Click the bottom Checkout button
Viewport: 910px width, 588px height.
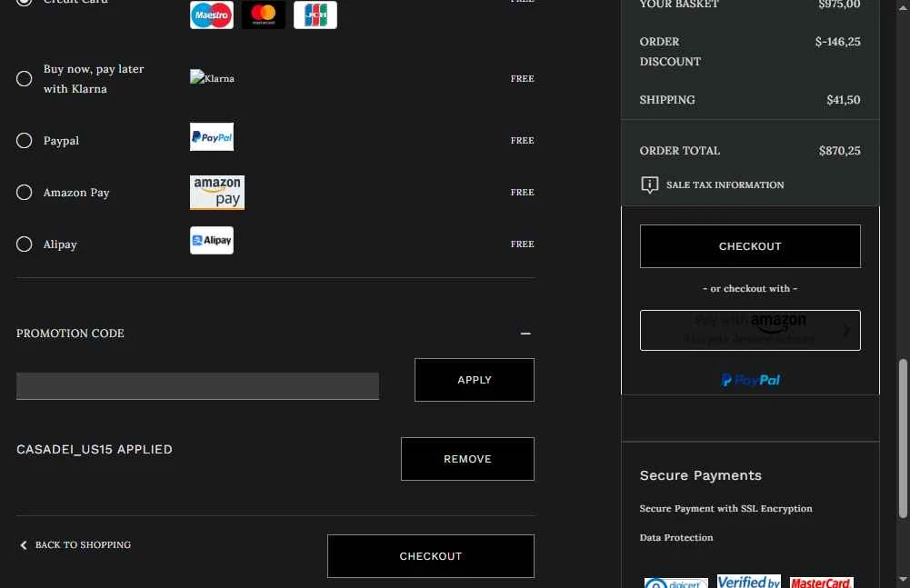tap(431, 556)
